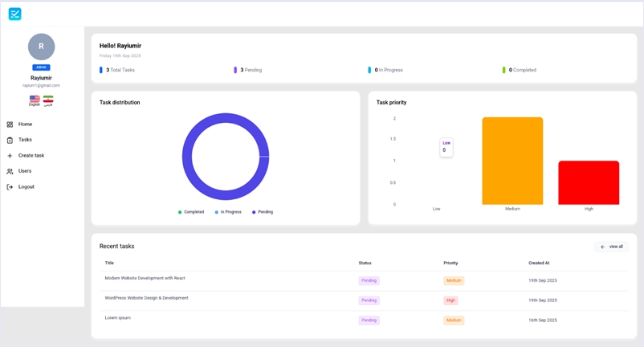Toggle the Completed legend item
The height and width of the screenshot is (347, 644).
(x=191, y=212)
